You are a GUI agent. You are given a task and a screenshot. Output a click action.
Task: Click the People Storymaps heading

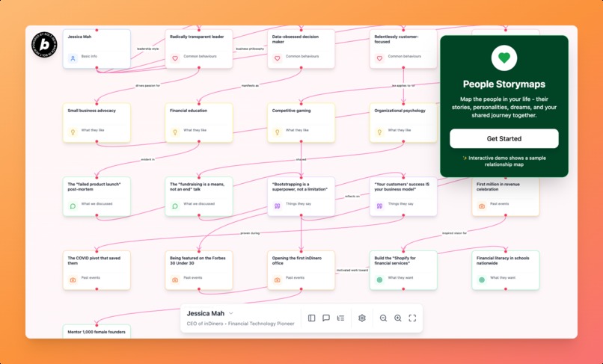pyautogui.click(x=503, y=84)
